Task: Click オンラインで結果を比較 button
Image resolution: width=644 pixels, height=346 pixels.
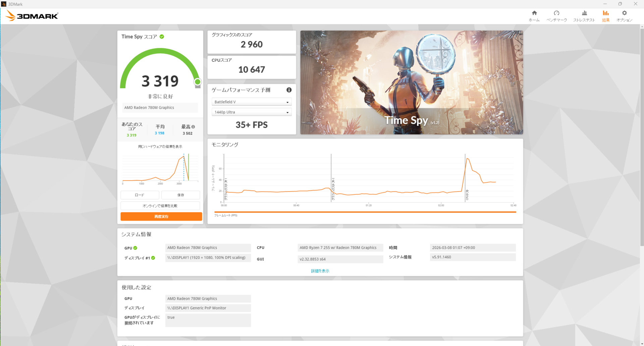Action: 160,206
